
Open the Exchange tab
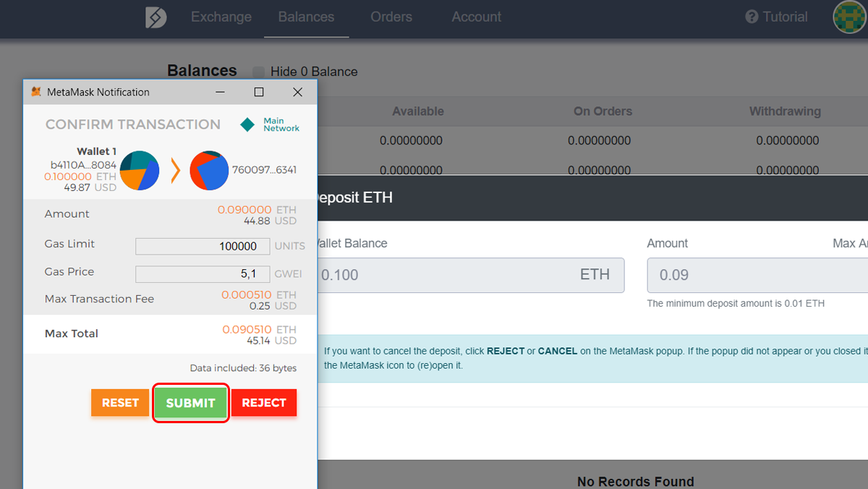221,17
